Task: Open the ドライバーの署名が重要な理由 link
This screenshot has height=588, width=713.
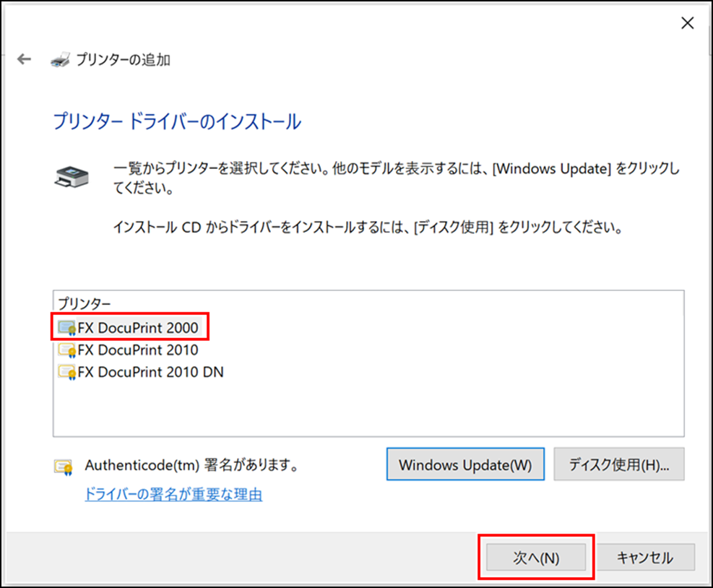Action: [173, 494]
